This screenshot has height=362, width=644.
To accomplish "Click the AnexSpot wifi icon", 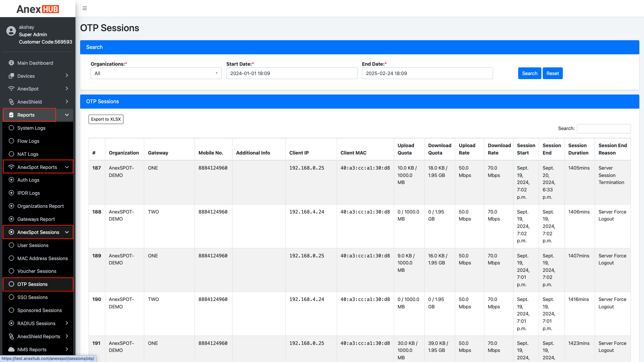I will [11, 88].
